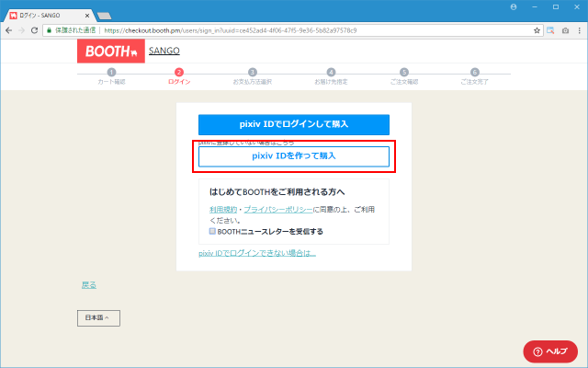This screenshot has width=588, height=368.
Task: Open pixiv IDでログインできない場合は link
Action: coord(257,254)
